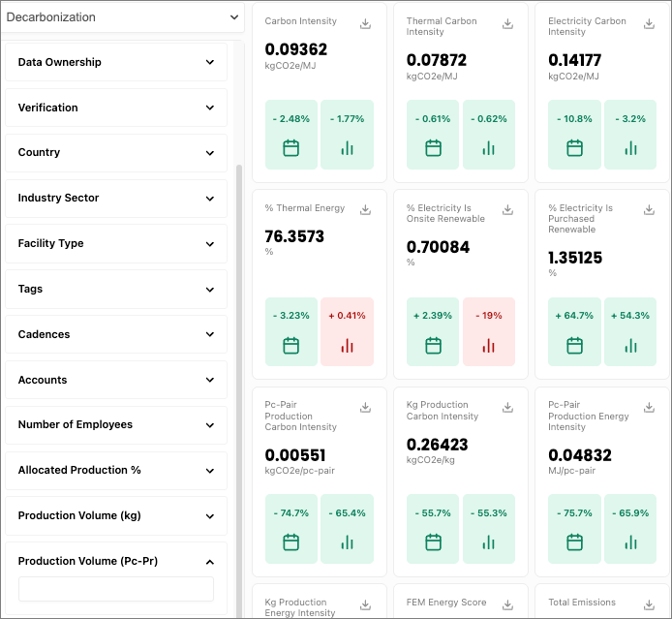Download Pc-Pair Production Energy Intensity card
The height and width of the screenshot is (619, 672).
tap(649, 407)
